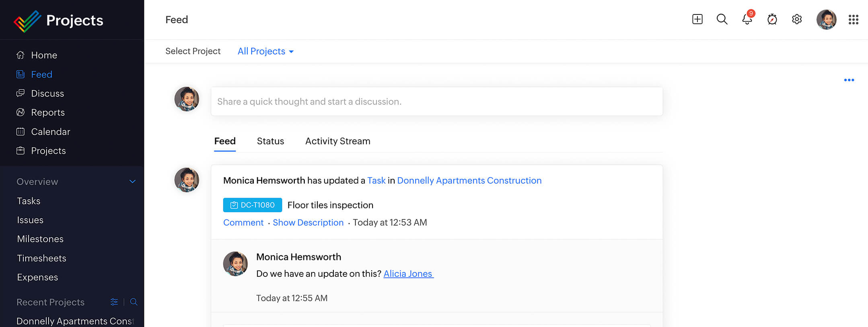Click the share a quick thought field
This screenshot has height=327, width=868.
tap(436, 102)
